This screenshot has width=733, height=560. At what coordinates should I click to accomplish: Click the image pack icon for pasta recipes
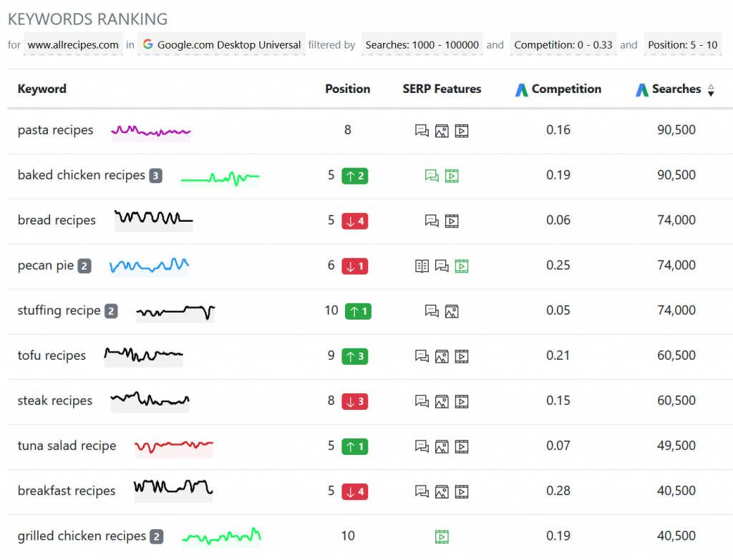coord(442,131)
